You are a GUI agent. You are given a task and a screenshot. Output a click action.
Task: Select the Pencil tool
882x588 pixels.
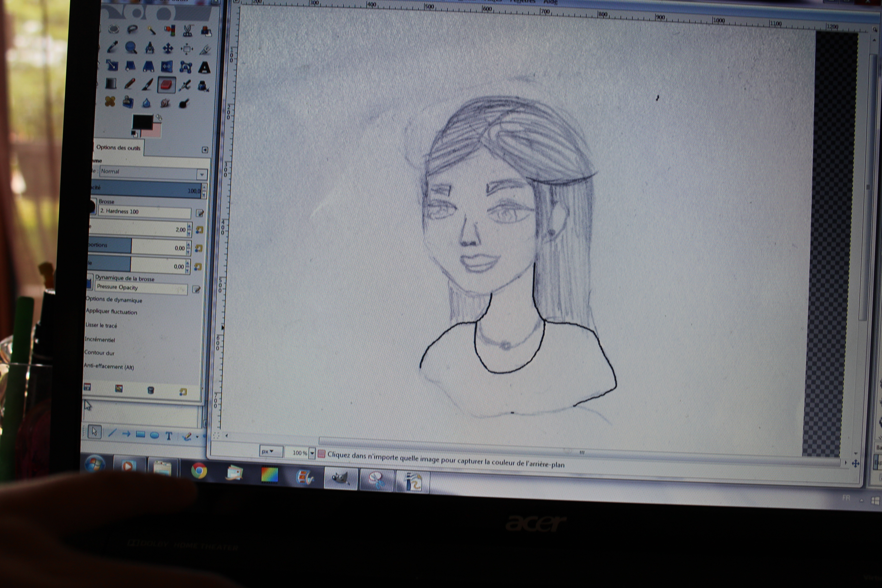click(129, 84)
